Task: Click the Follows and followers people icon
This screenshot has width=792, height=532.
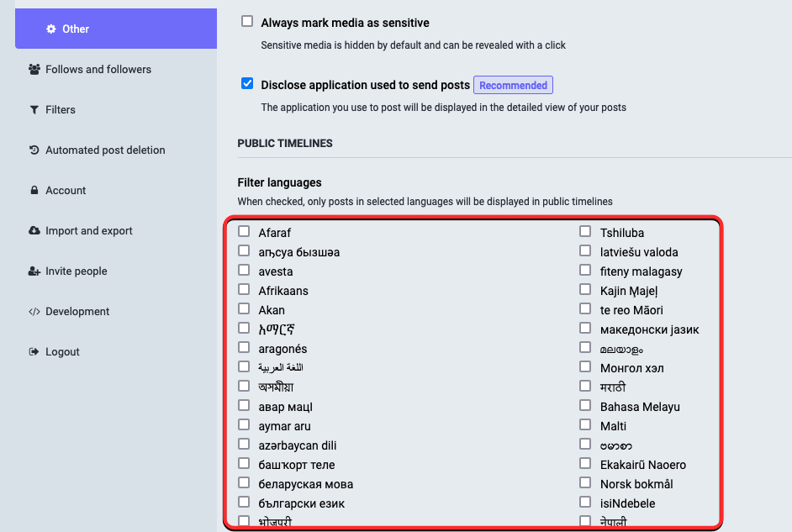Action: pyautogui.click(x=34, y=70)
